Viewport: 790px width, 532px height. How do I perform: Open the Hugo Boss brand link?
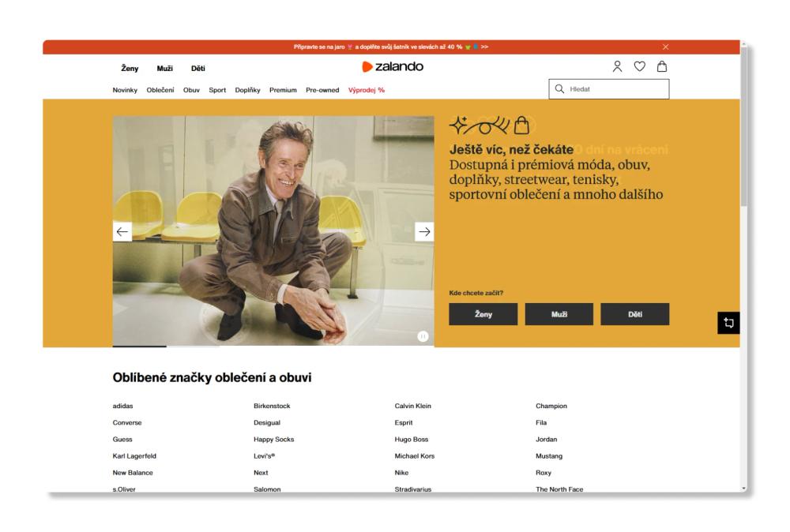click(x=411, y=440)
